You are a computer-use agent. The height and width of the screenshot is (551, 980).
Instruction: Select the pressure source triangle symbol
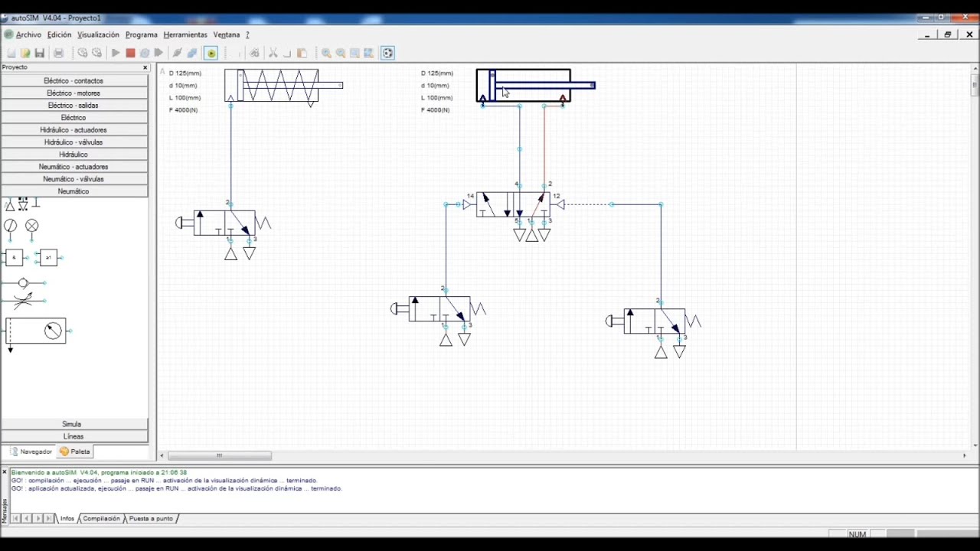click(10, 205)
